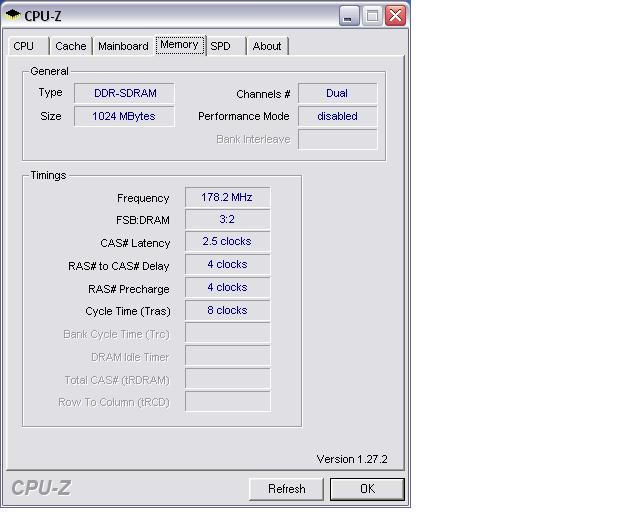This screenshot has width=640, height=512.
Task: Click the FSB:DRAM label
Action: (x=143, y=220)
